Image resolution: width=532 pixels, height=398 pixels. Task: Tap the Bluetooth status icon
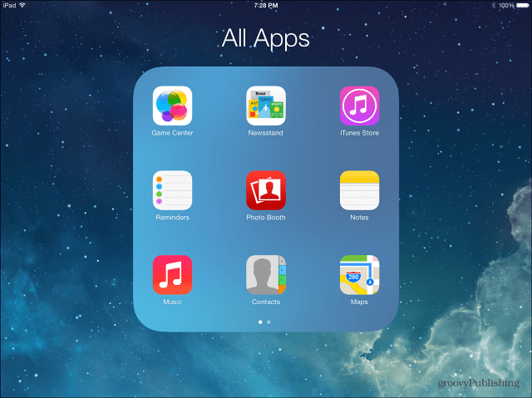tap(493, 6)
